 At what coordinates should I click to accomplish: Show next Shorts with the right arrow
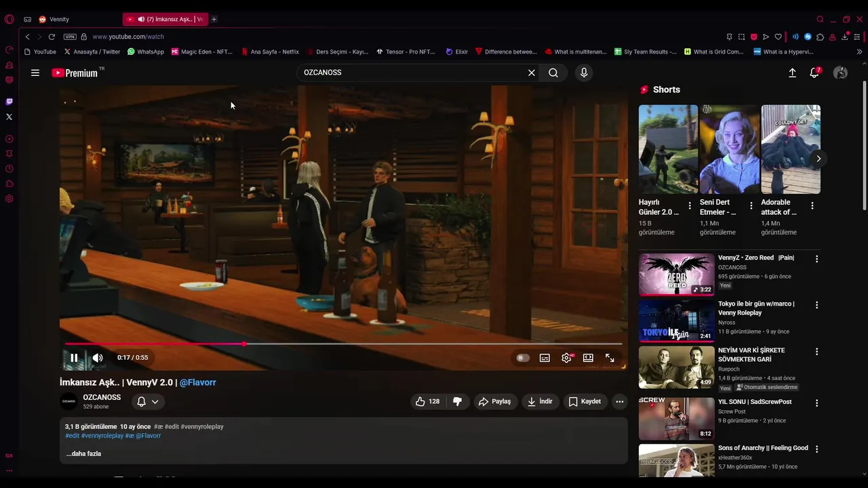[818, 159]
